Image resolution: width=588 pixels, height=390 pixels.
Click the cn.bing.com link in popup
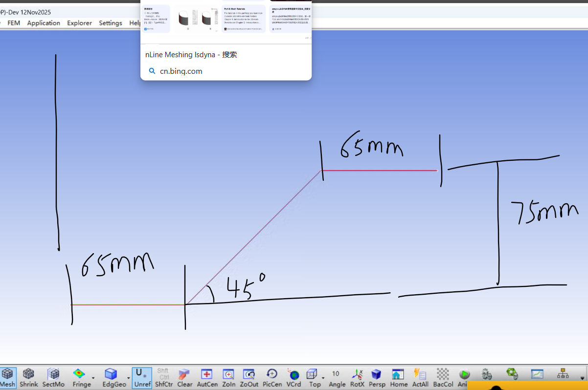(x=181, y=71)
